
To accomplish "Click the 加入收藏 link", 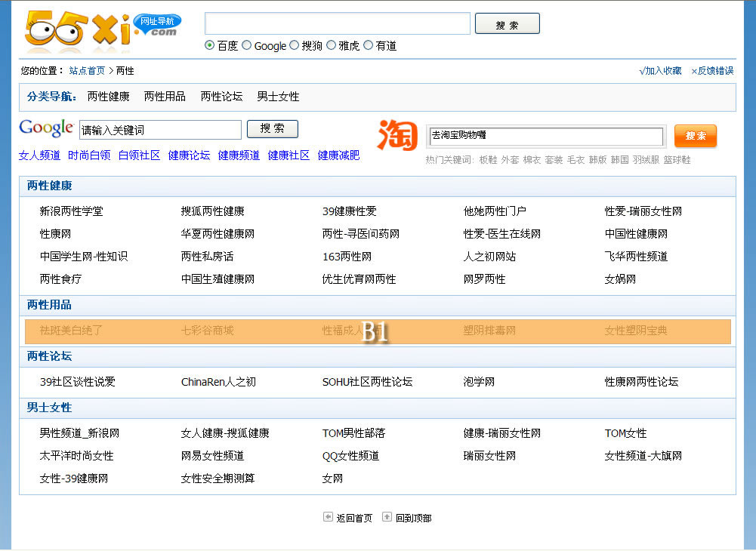I will click(x=661, y=71).
